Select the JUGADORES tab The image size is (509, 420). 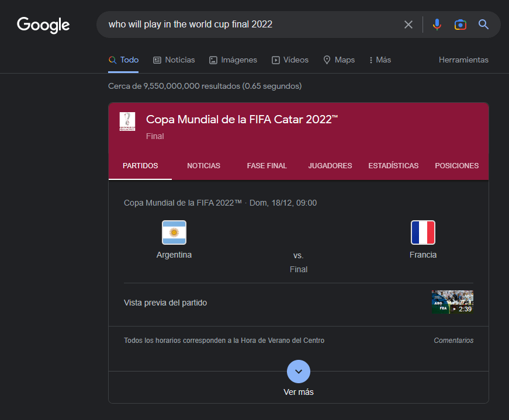[x=330, y=166]
